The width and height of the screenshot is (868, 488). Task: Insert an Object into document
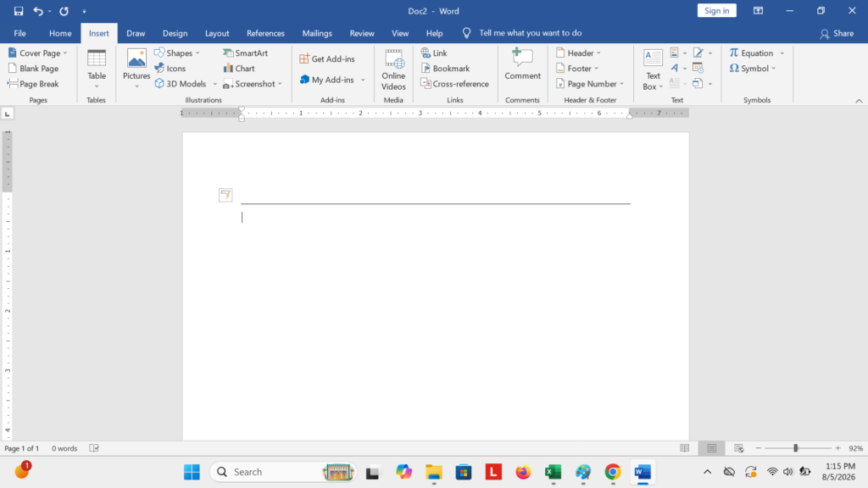[698, 84]
